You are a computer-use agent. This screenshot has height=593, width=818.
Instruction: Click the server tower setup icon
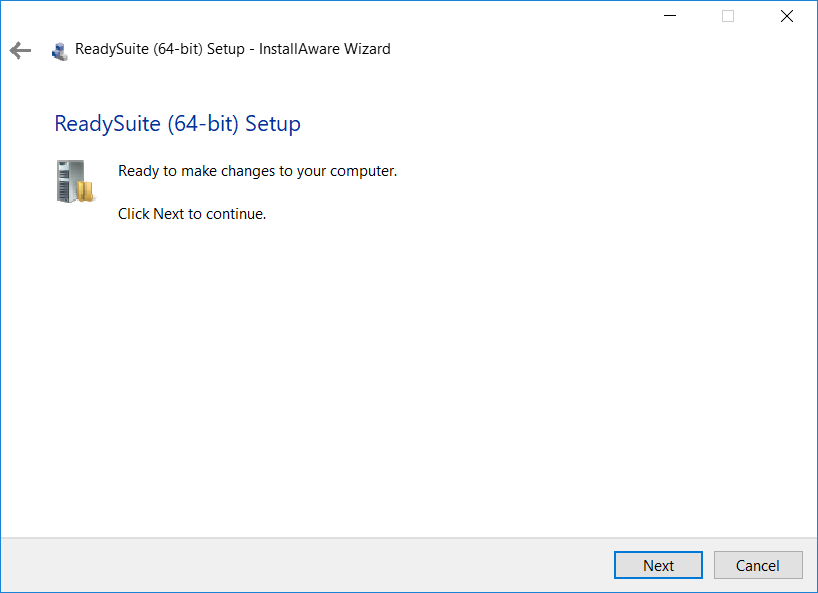point(70,181)
